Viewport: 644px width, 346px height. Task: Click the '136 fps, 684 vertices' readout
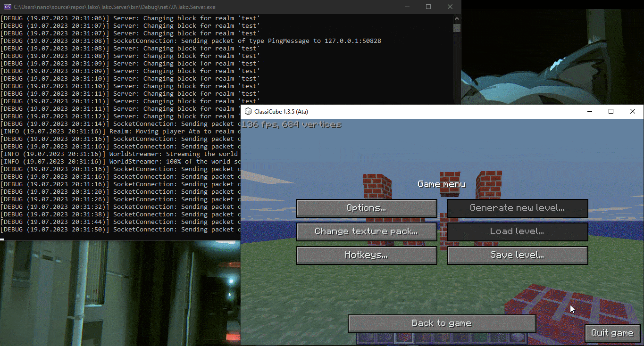(291, 125)
